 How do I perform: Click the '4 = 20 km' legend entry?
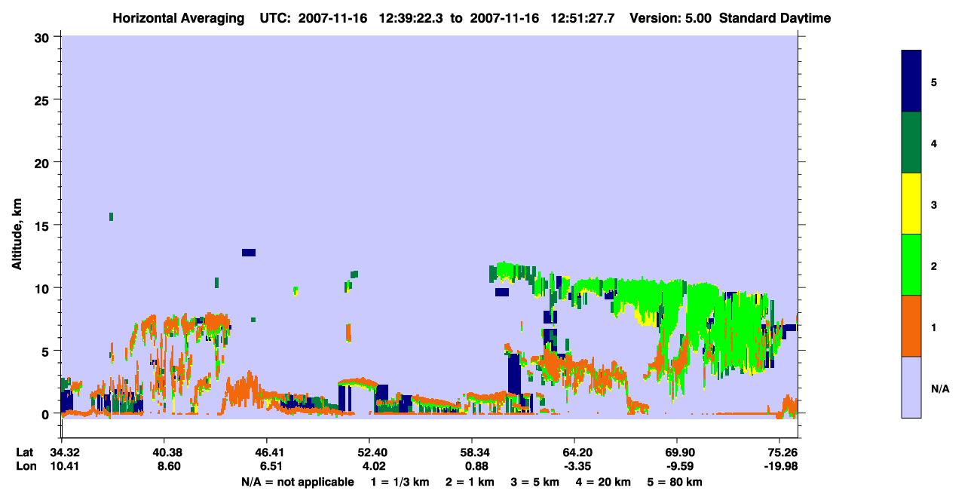click(x=603, y=482)
